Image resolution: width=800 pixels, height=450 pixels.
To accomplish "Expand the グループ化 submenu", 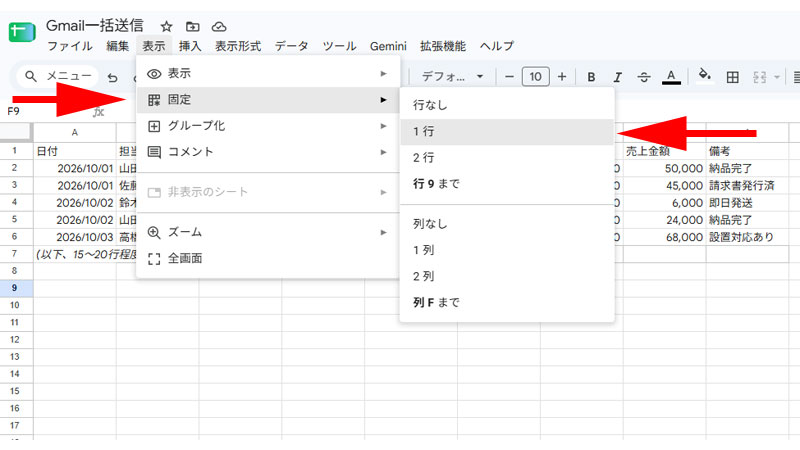I will 267,126.
